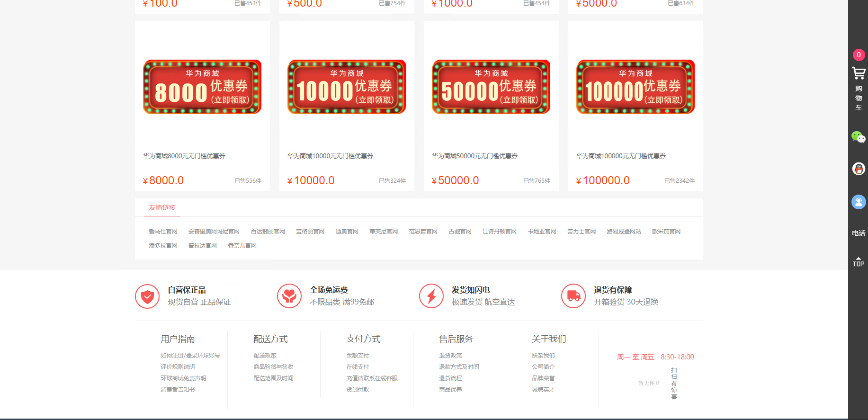This screenshot has width=868, height=420.
Task: Select the 友情链接 tab
Action: tap(162, 207)
